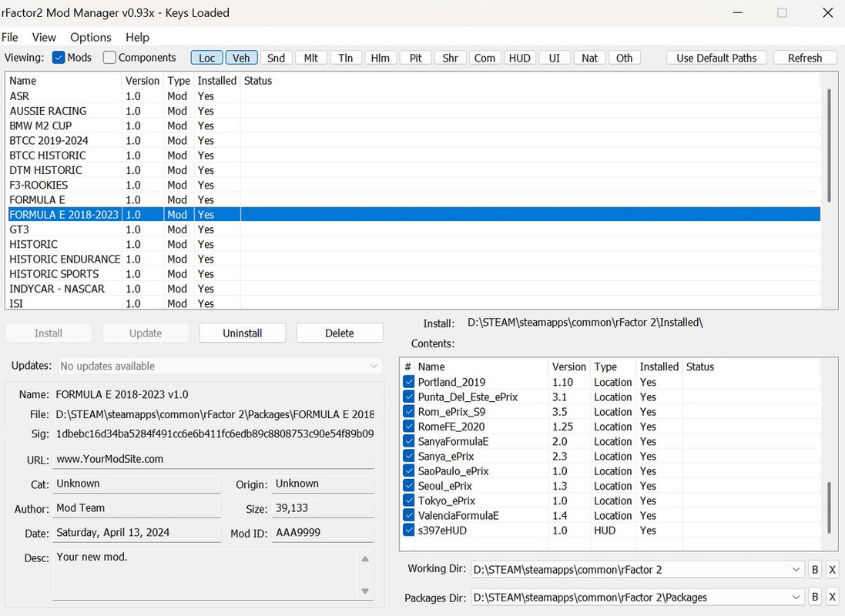
Task: Click Use Default Paths button
Action: pyautogui.click(x=716, y=59)
